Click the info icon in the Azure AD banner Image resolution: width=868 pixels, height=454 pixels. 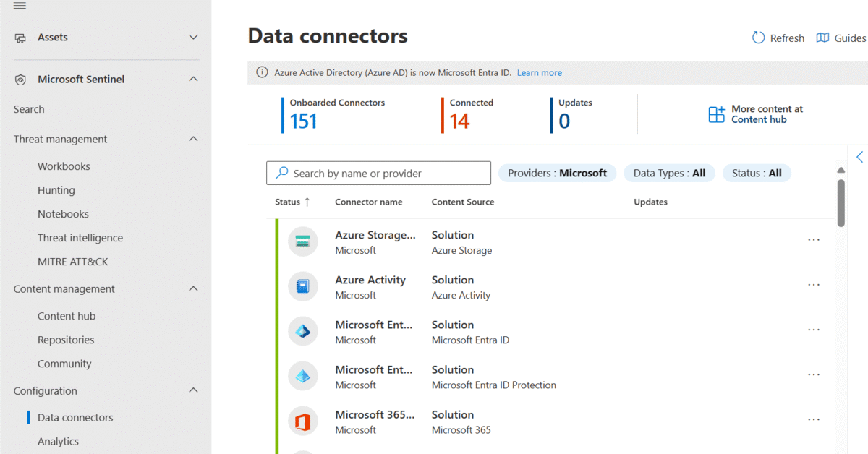pyautogui.click(x=262, y=73)
